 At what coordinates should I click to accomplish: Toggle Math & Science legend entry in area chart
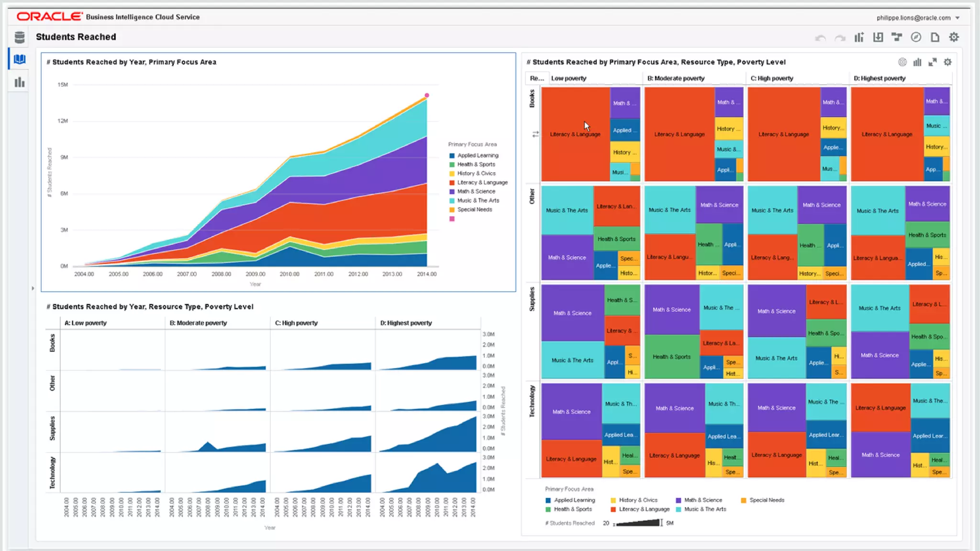[x=476, y=191]
